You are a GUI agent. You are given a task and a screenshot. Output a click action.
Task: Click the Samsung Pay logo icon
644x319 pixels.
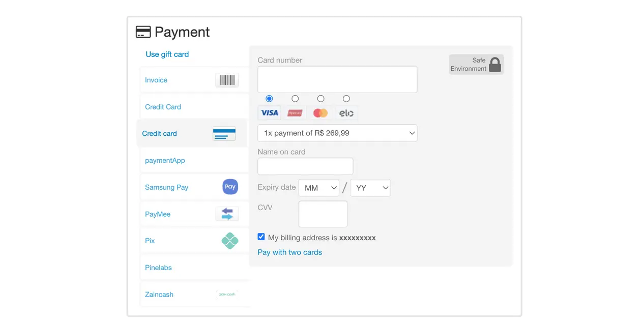[x=230, y=187]
